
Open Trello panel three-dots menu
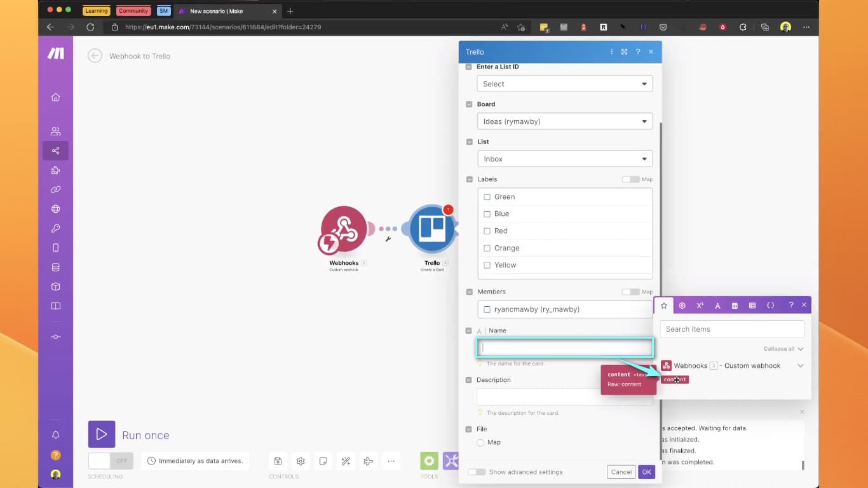pyautogui.click(x=611, y=52)
